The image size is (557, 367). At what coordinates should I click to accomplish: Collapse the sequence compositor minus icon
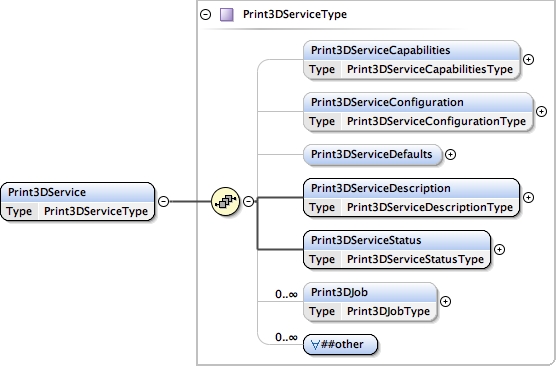pyautogui.click(x=249, y=201)
